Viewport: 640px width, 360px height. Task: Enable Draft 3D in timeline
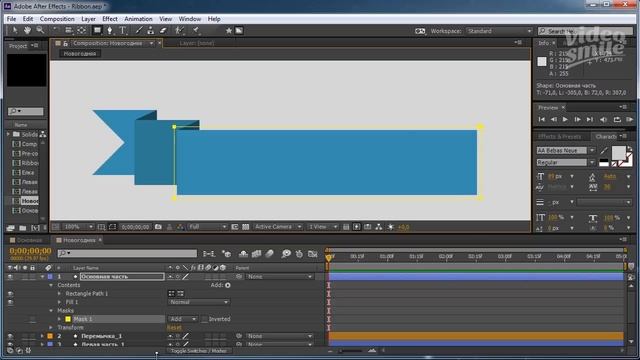pos(227,254)
